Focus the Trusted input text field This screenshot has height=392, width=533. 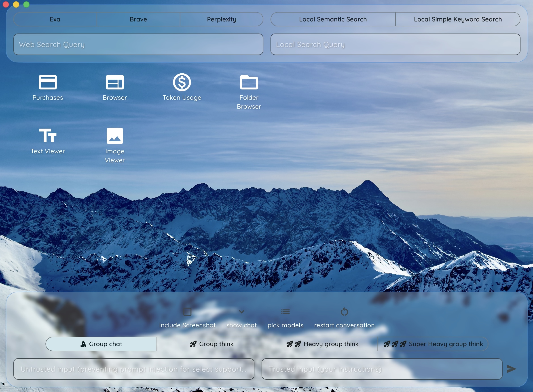382,369
